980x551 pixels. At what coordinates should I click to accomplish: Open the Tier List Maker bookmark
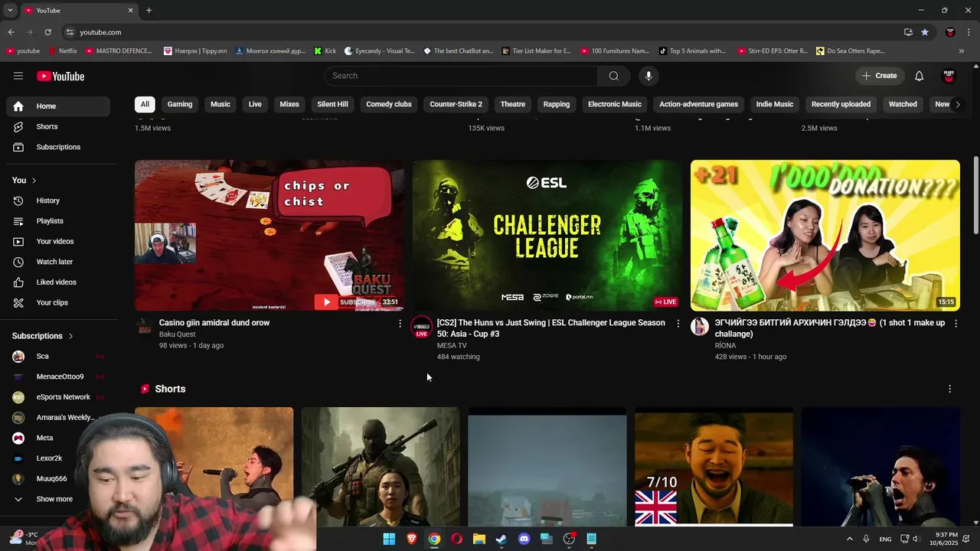point(536,51)
